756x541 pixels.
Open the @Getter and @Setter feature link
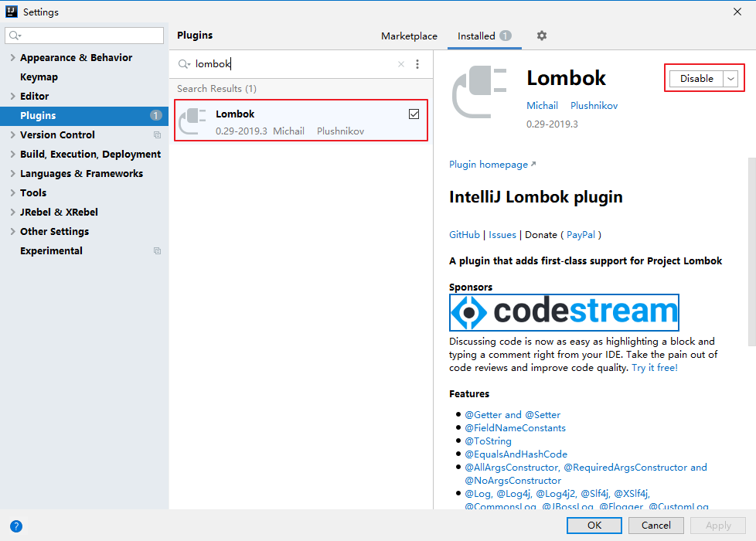click(512, 415)
